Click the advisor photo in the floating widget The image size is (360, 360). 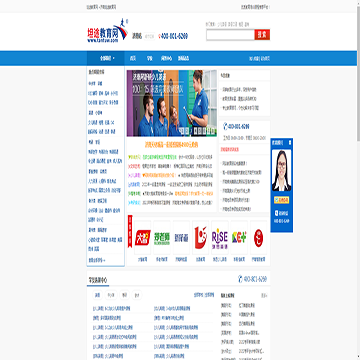click(x=282, y=170)
